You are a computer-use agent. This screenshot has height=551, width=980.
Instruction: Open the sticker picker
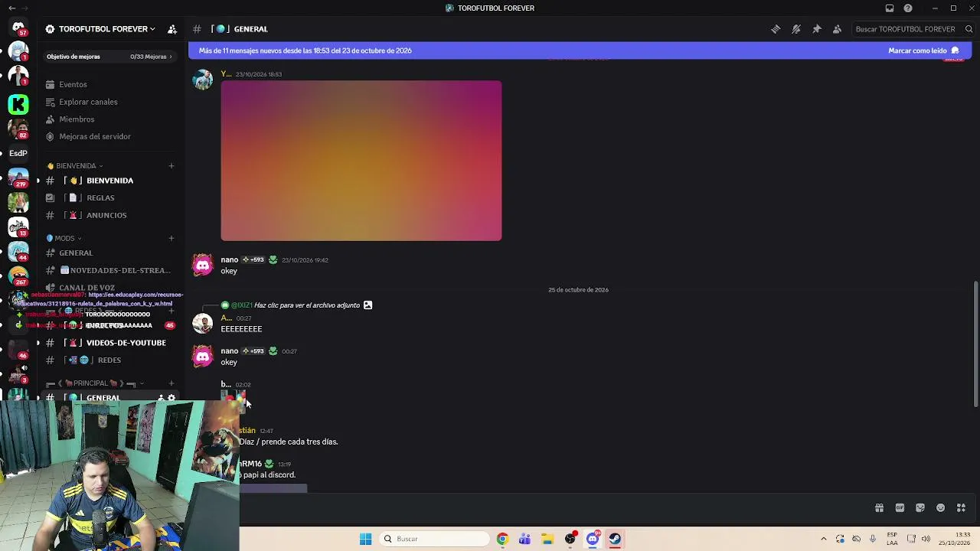920,507
